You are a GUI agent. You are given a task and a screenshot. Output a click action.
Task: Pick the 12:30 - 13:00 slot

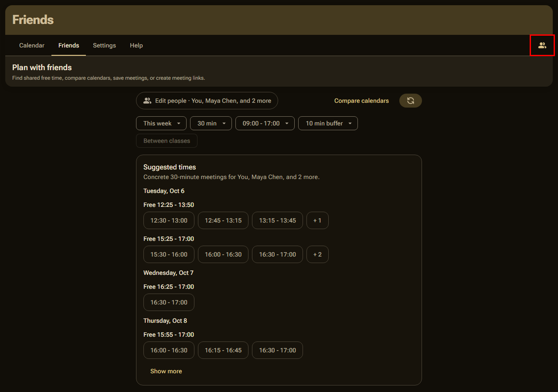pos(169,220)
